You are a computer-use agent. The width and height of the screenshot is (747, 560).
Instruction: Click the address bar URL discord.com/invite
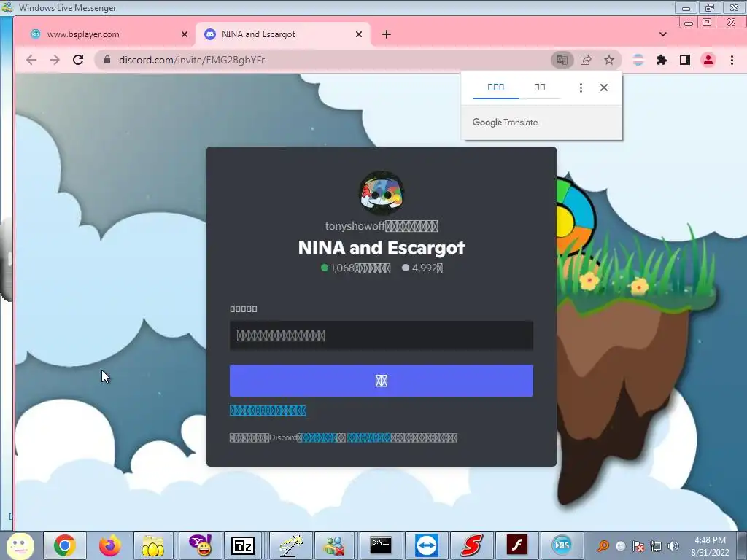click(192, 60)
